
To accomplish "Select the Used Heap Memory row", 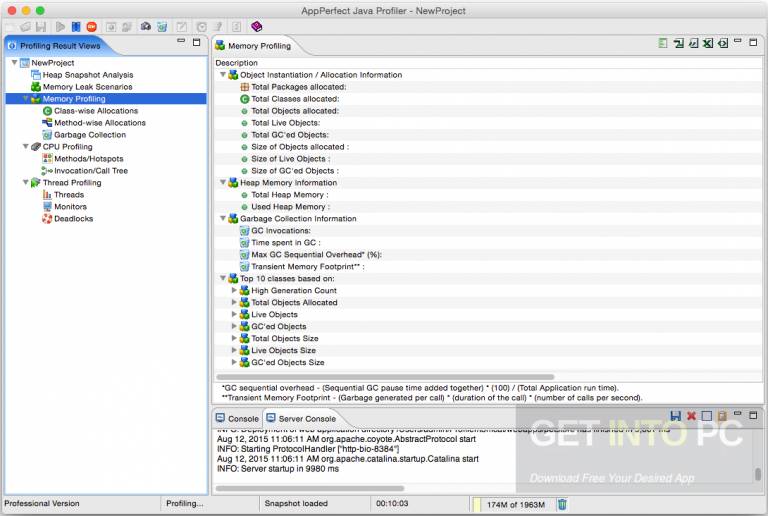I will pos(487,207).
